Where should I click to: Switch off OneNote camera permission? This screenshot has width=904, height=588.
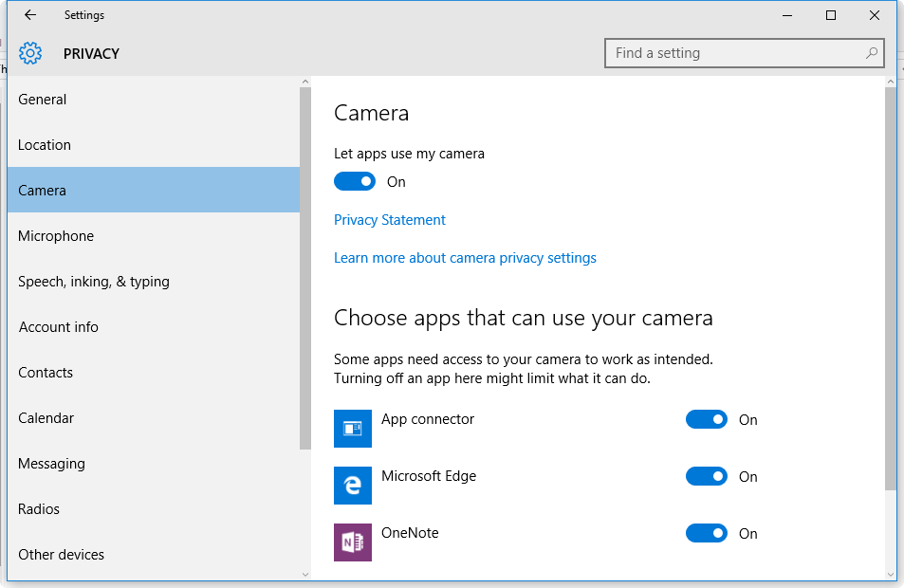(x=707, y=533)
